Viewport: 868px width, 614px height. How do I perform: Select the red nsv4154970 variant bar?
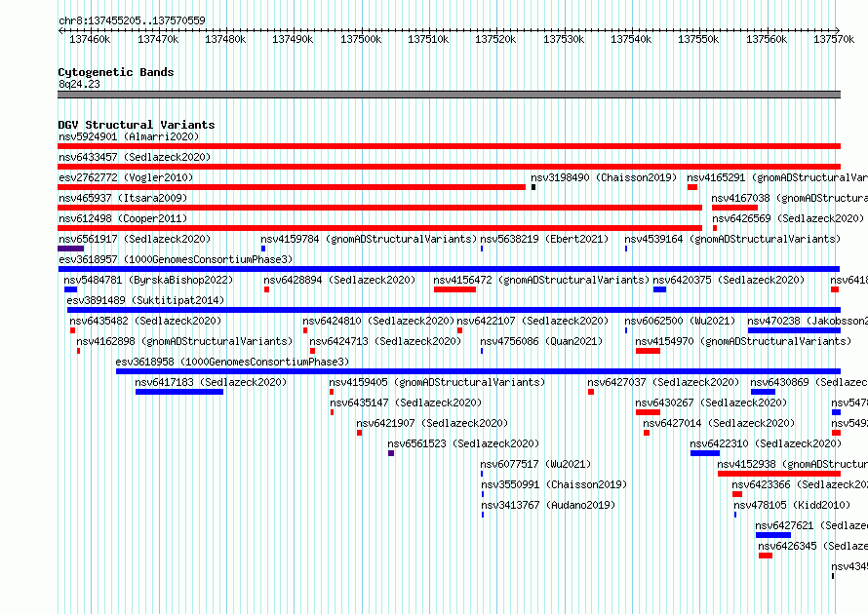pyautogui.click(x=648, y=351)
